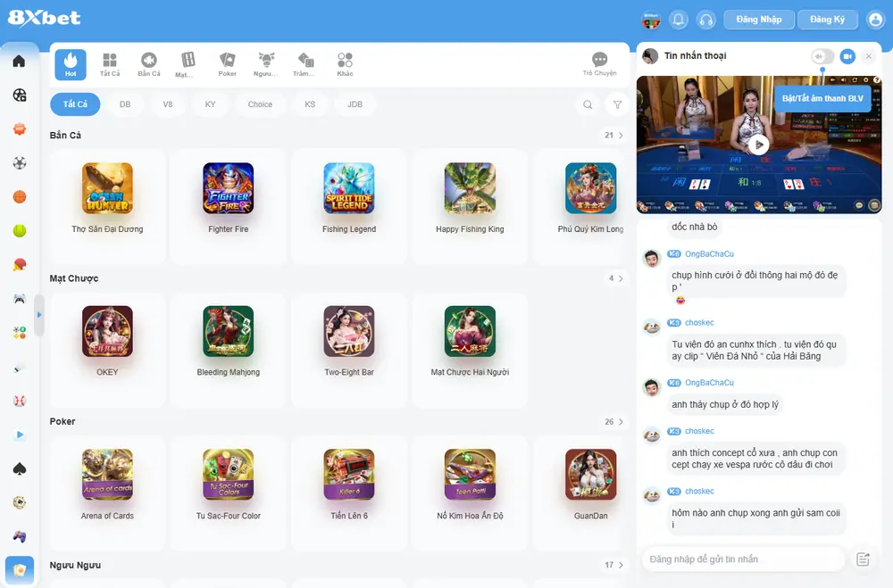The image size is (893, 588).
Task: Switch to the Poker category tab
Action: pyautogui.click(x=227, y=64)
